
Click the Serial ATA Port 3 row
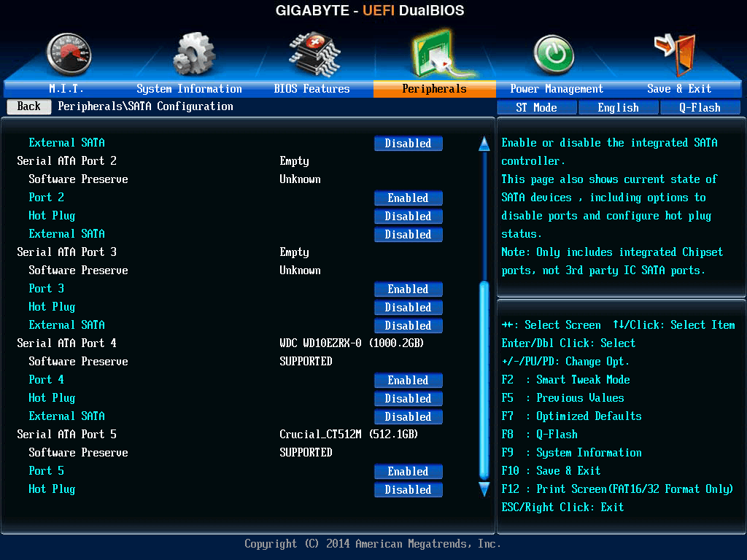click(66, 252)
